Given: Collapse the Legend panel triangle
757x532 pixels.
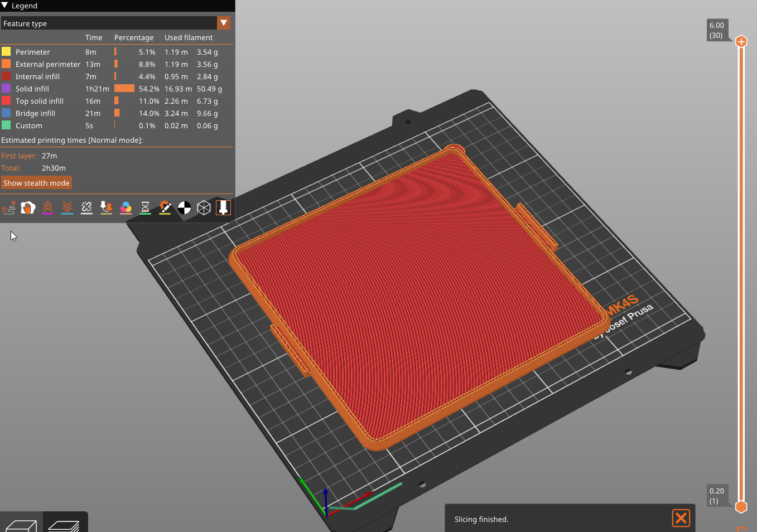Looking at the screenshot, I should pos(4,6).
